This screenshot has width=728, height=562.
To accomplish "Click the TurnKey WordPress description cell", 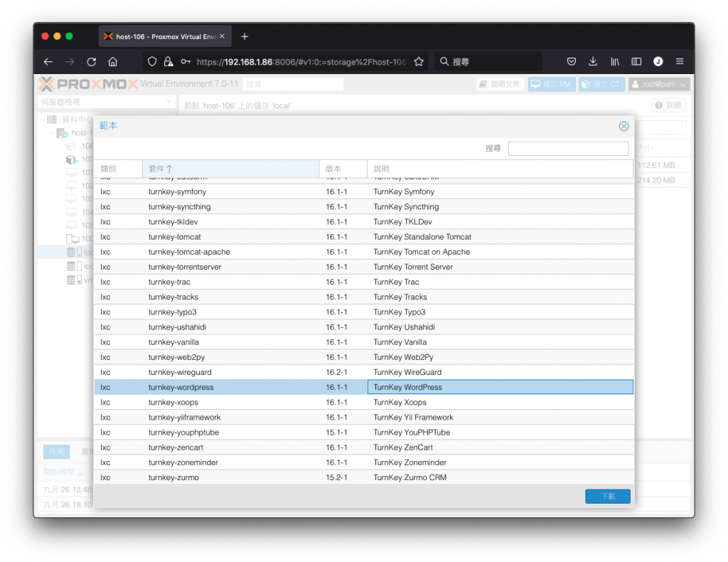I will (500, 388).
